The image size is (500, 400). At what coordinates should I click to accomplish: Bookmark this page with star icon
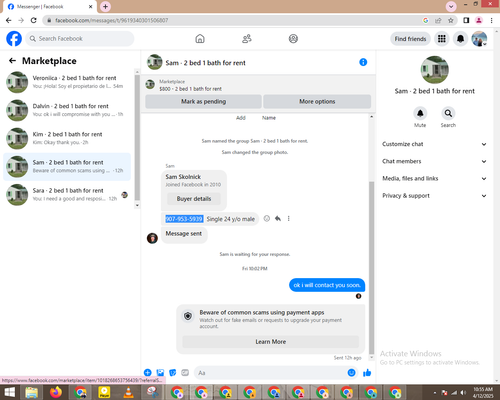[451, 20]
